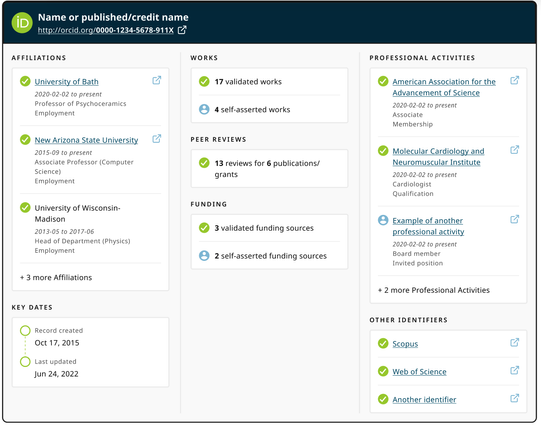This screenshot has width=541, height=426.
Task: Click green validated checkmark beside 17 works
Action: point(204,81)
